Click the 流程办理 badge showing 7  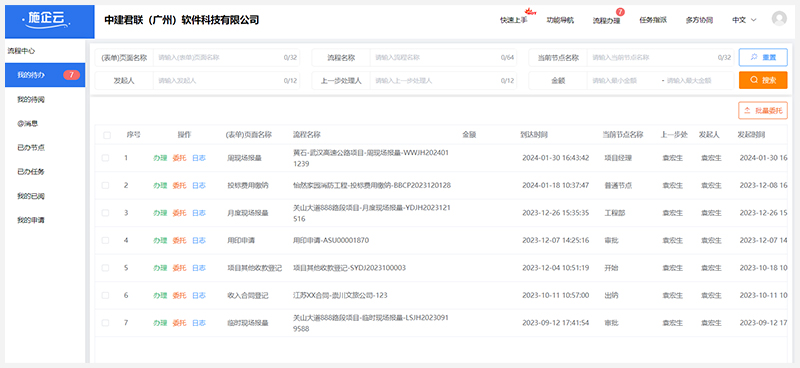coord(620,12)
